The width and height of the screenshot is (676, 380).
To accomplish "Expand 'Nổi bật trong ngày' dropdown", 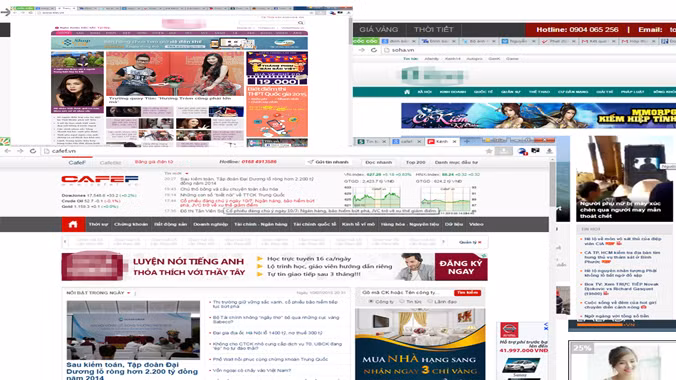I will point(128,293).
